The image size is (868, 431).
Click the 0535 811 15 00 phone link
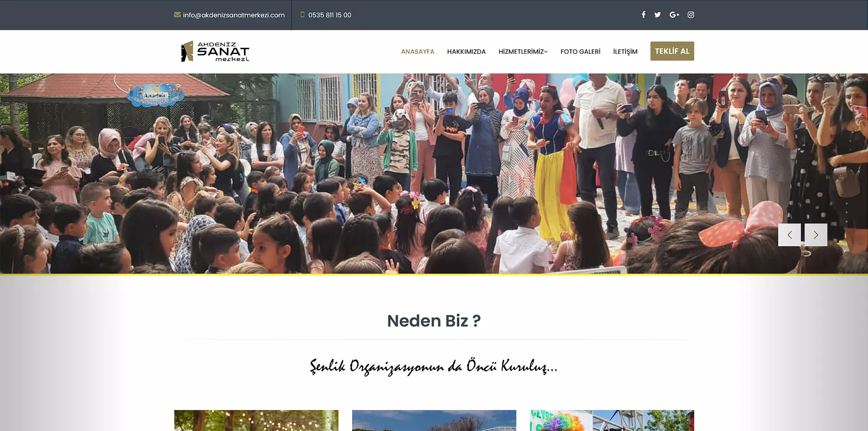pos(329,15)
